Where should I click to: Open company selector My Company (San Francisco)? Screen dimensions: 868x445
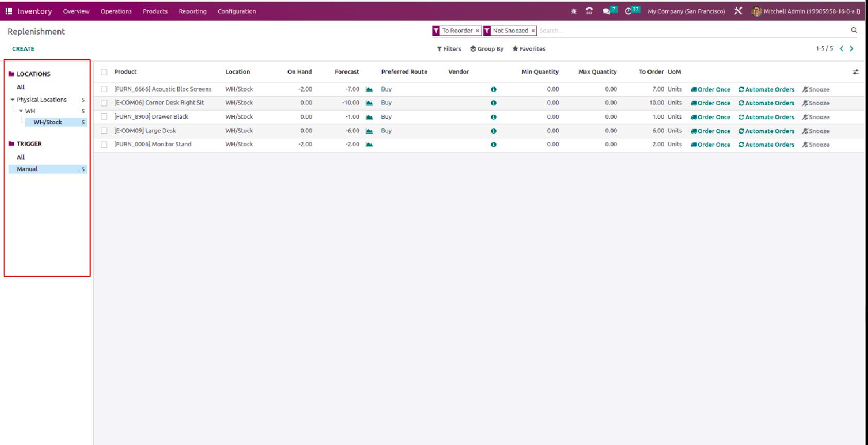[686, 11]
